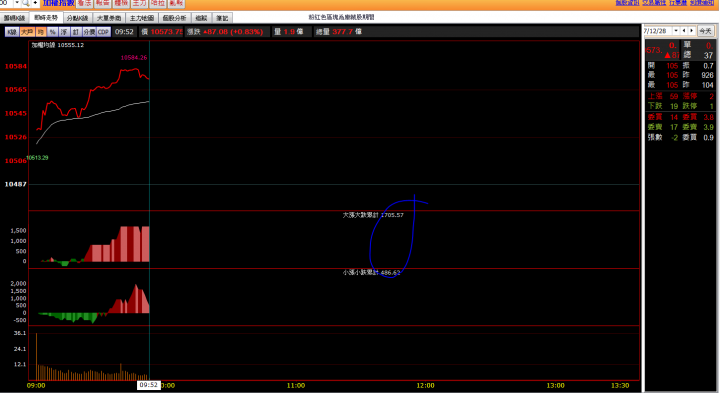This screenshot has width=720, height=393.
Task: Toggle the 浮 button
Action: point(64,32)
